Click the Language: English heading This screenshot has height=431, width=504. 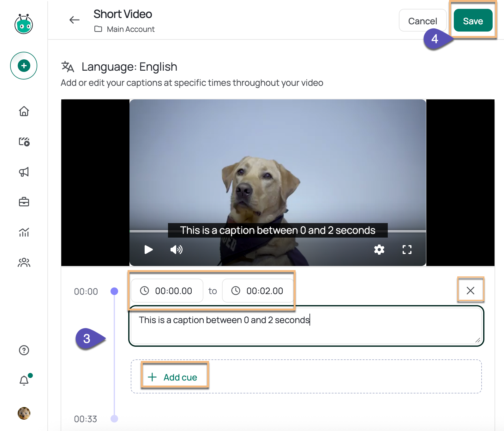click(x=129, y=67)
